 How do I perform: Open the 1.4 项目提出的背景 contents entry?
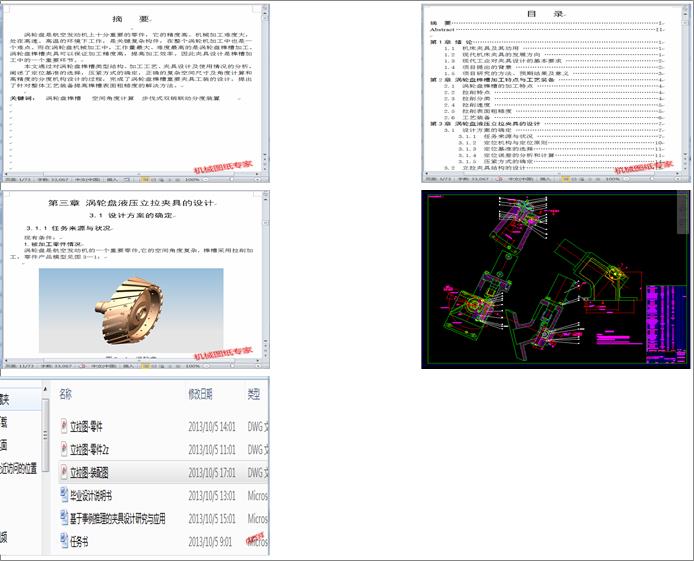click(x=554, y=67)
